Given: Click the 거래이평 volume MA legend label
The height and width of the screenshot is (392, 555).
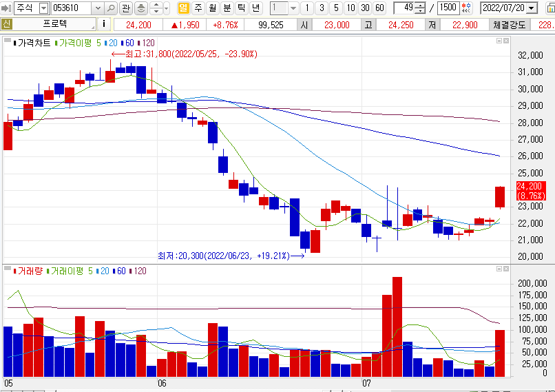Looking at the screenshot, I should click(x=67, y=271).
